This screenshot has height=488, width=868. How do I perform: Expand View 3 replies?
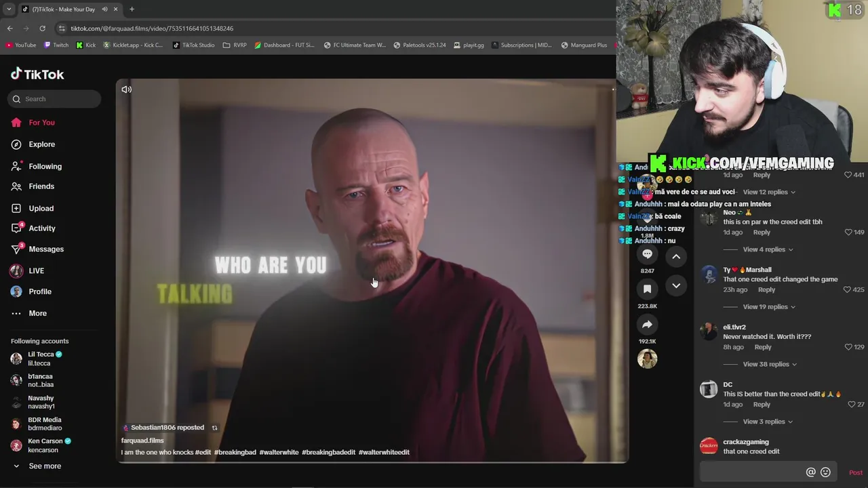point(768,422)
